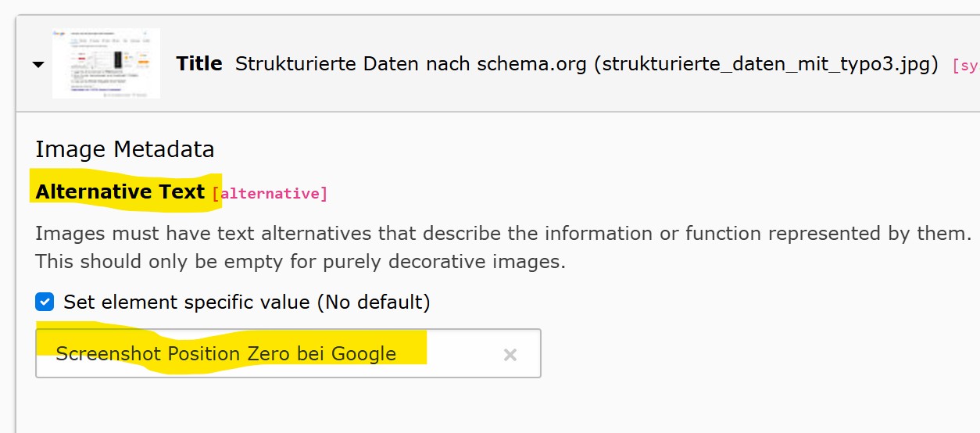Screen dimensions: 980x433
Task: Place the cursor on 'Google' in the alt text field
Action: pos(363,354)
